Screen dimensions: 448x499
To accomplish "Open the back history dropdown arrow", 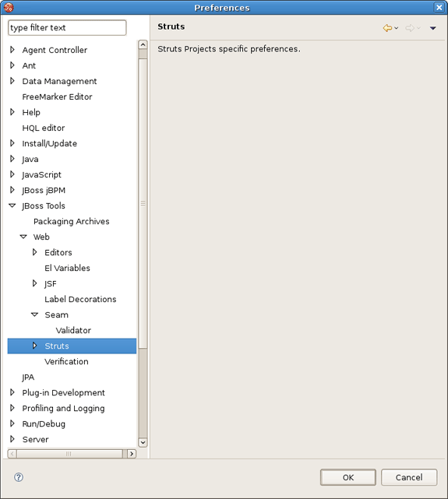I will (x=396, y=28).
